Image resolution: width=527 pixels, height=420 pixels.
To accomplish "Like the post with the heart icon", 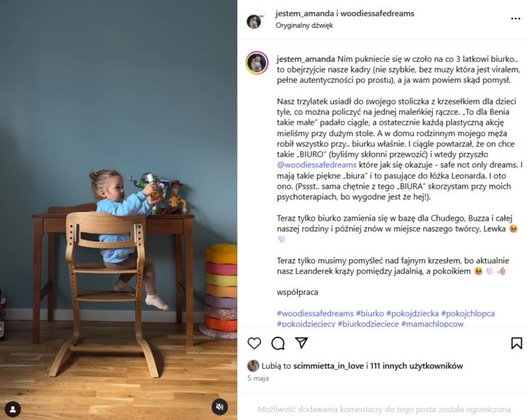I will click(x=254, y=343).
